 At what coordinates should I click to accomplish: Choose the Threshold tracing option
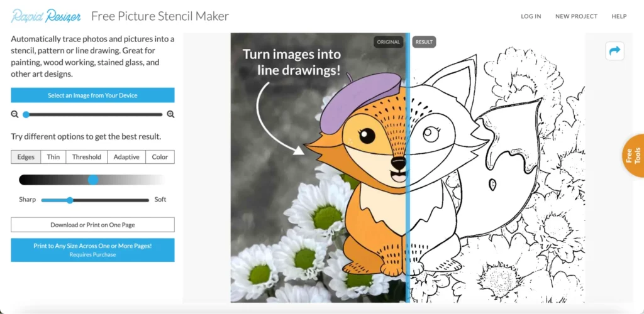(86, 157)
